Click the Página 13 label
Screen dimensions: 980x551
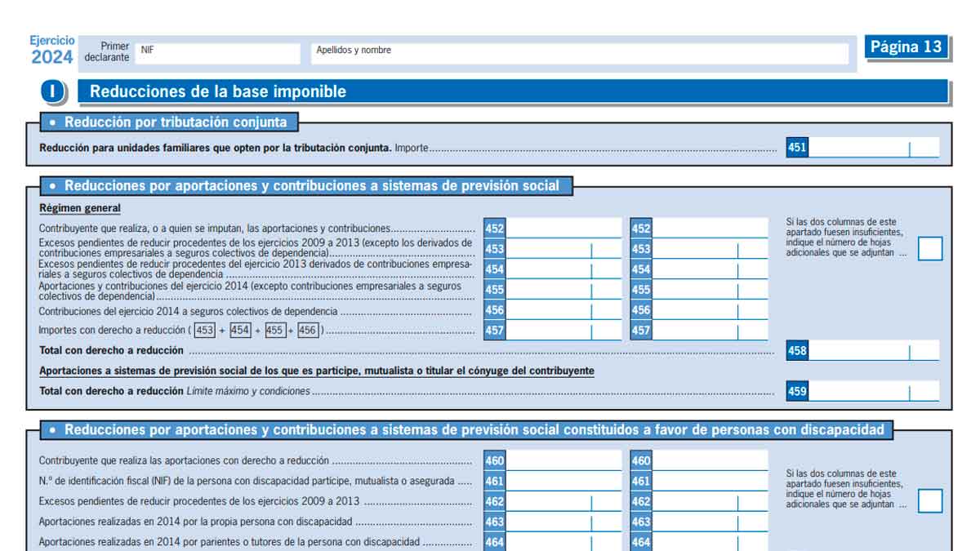pos(906,47)
